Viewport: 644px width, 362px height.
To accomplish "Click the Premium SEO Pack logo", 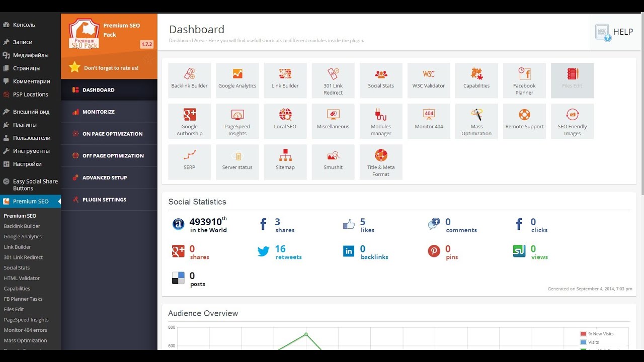I will tap(84, 33).
